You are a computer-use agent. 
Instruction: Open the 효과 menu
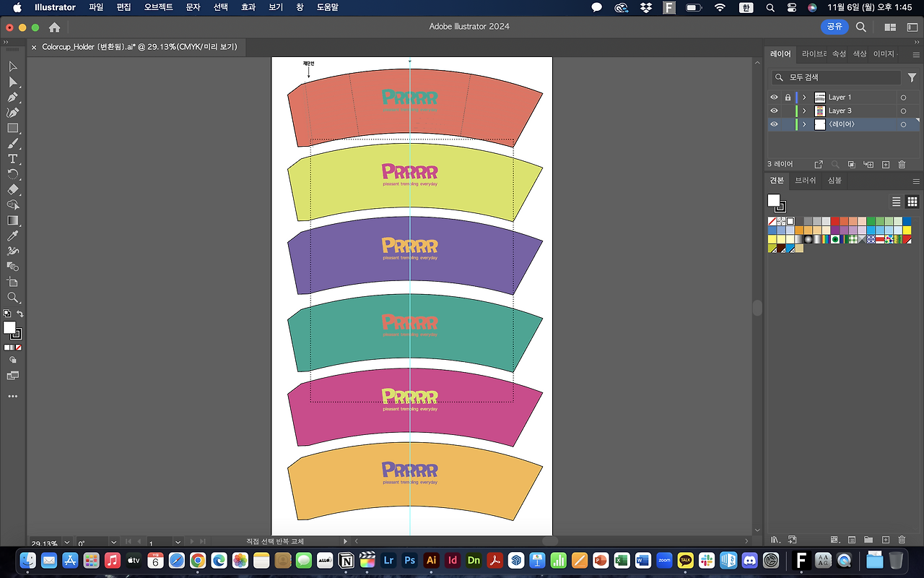248,7
